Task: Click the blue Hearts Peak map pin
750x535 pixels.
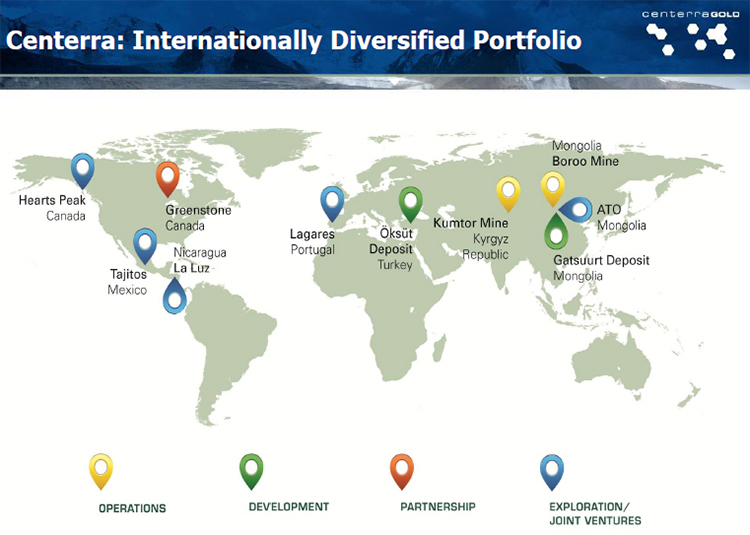Action: pos(82,171)
